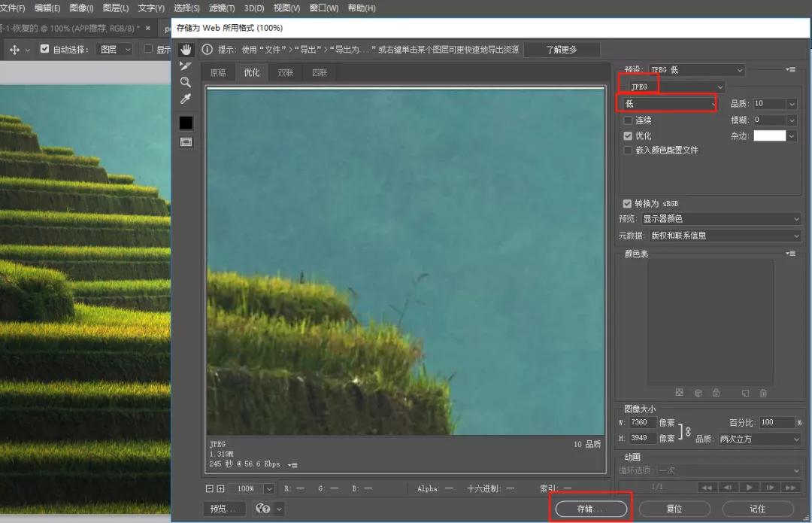The image size is (812, 523).
Task: Enable the 连续 checkbox
Action: (629, 120)
